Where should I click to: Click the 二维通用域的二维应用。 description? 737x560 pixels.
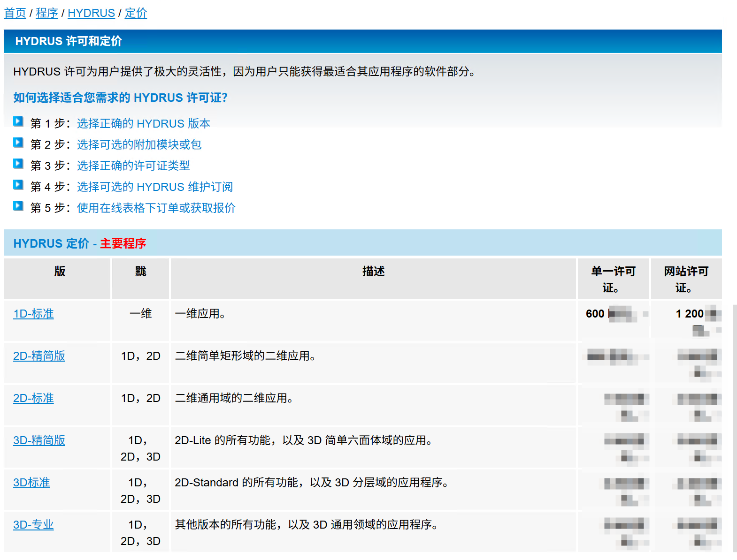coord(234,398)
